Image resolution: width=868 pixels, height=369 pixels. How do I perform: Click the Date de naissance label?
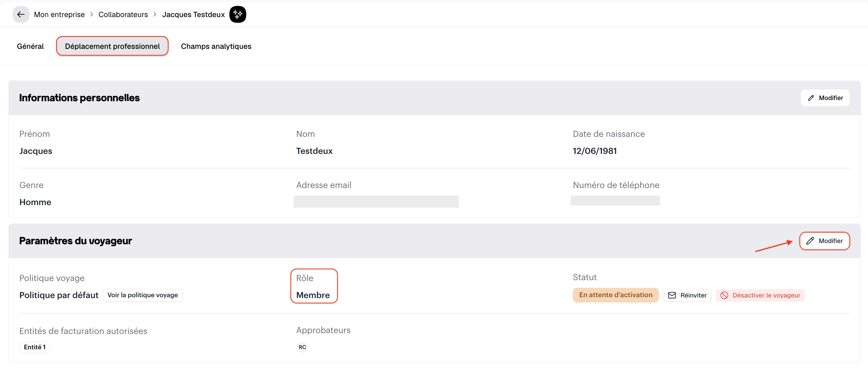point(609,134)
